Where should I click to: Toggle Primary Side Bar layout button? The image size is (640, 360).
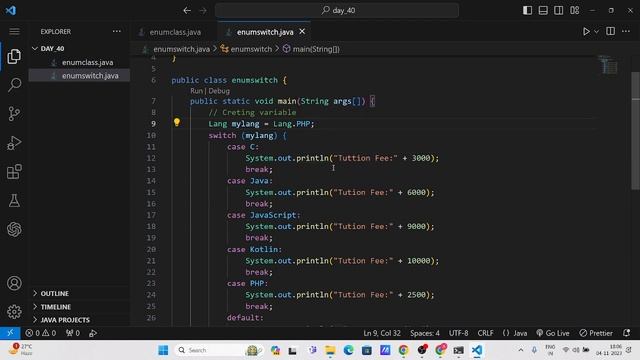coord(527,10)
